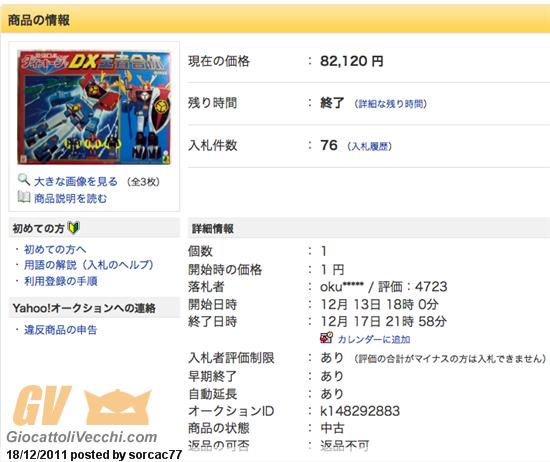Open the 利用登録の手順 link
This screenshot has width=550, height=462.
point(61,281)
